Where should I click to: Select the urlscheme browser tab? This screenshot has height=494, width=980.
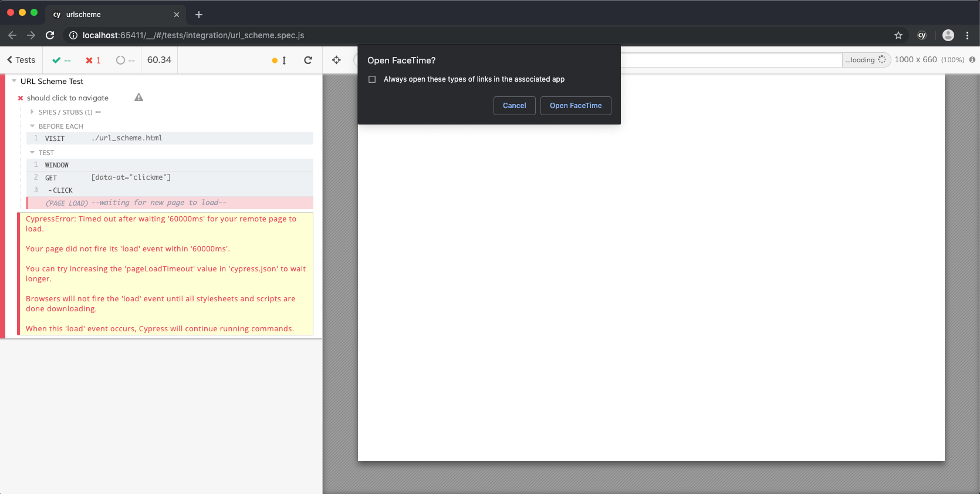coord(115,15)
